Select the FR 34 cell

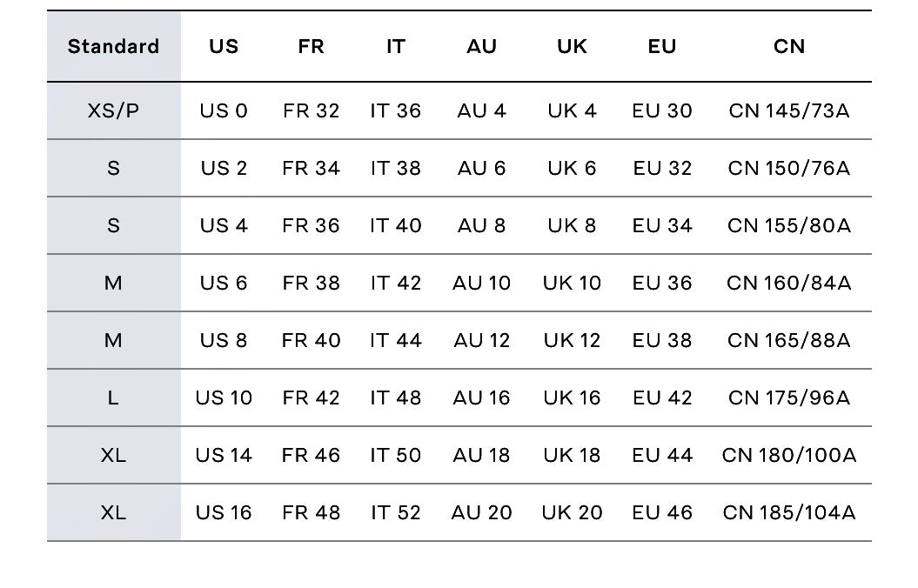[311, 169]
